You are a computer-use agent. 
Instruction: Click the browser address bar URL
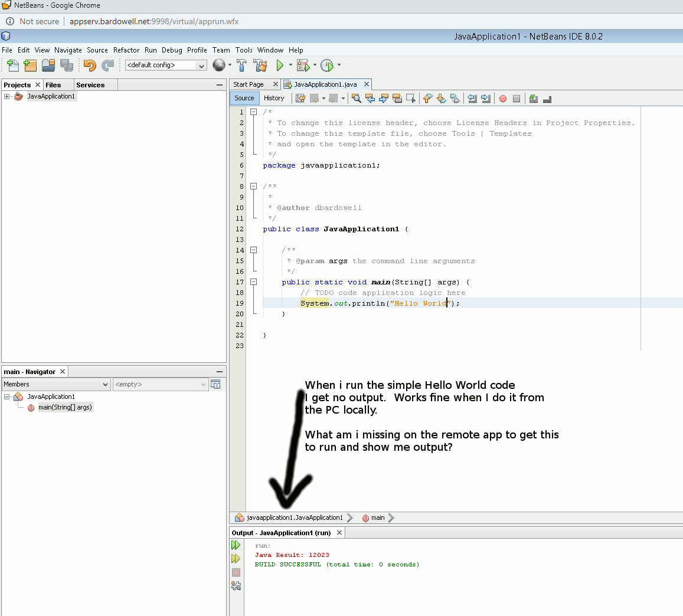[154, 21]
